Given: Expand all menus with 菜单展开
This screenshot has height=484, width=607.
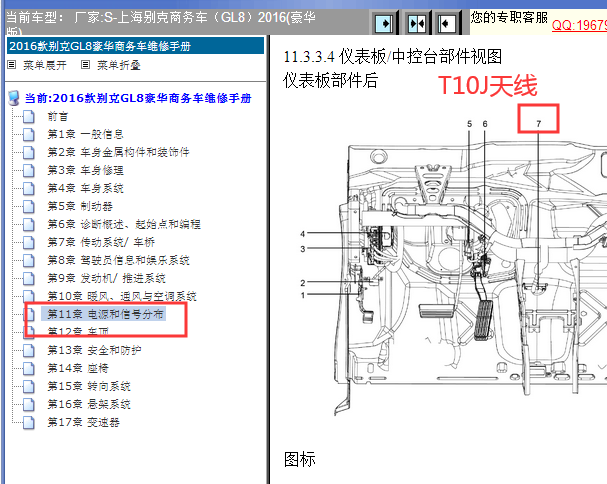Looking at the screenshot, I should point(45,65).
